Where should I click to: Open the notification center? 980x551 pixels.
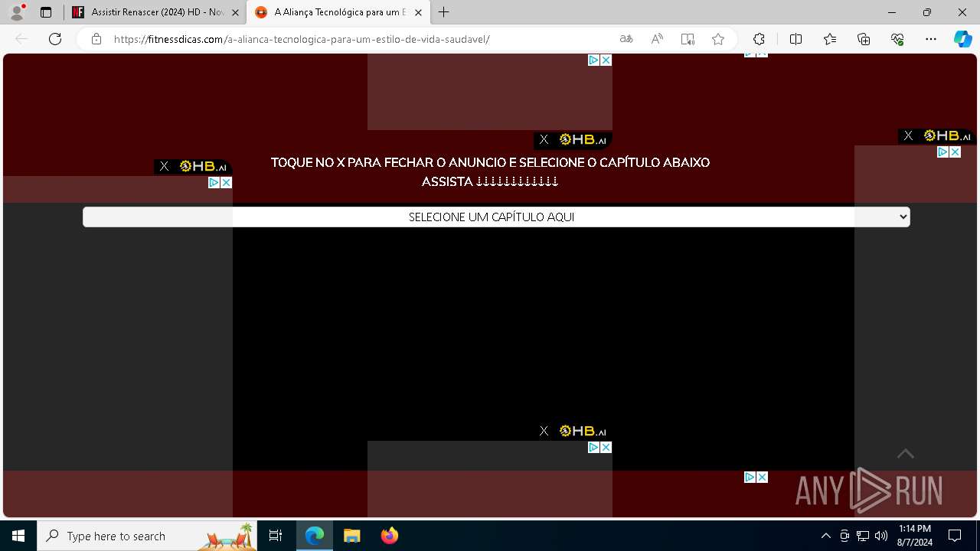tap(955, 536)
